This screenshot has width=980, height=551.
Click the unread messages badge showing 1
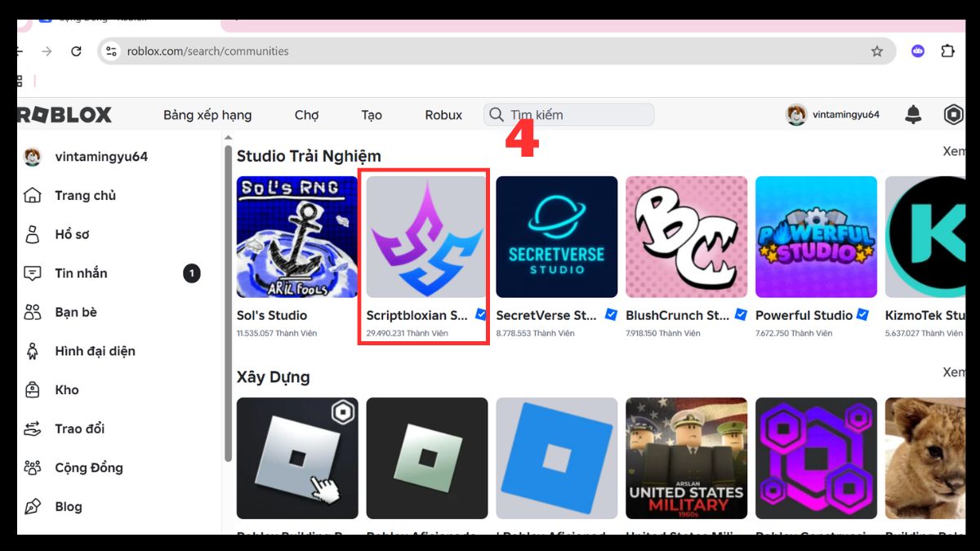click(x=192, y=273)
